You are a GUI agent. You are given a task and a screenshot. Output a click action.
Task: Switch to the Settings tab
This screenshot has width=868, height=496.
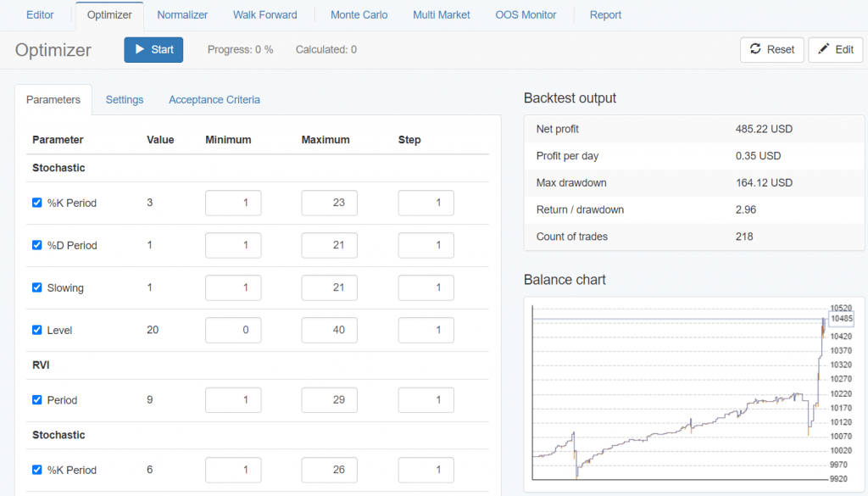pyautogui.click(x=124, y=99)
